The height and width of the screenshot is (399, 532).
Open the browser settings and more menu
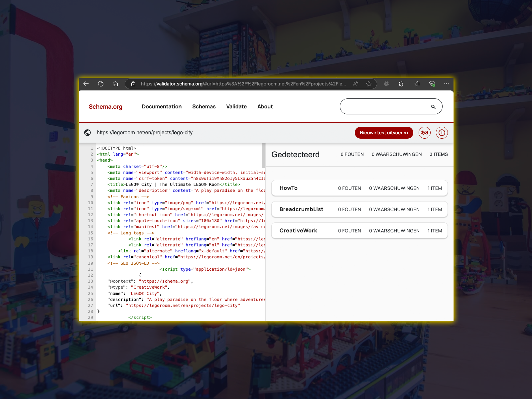[x=447, y=84]
